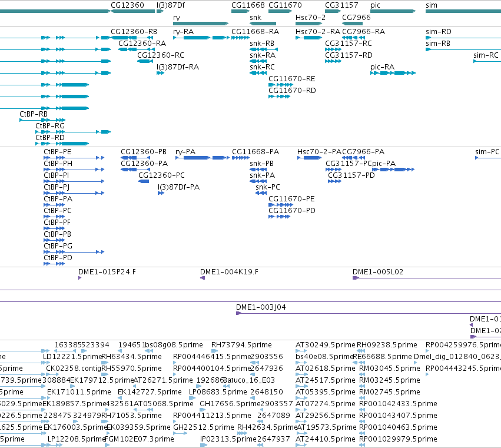Click the pic gene label
Screen dimensions: 501x448
375,5
